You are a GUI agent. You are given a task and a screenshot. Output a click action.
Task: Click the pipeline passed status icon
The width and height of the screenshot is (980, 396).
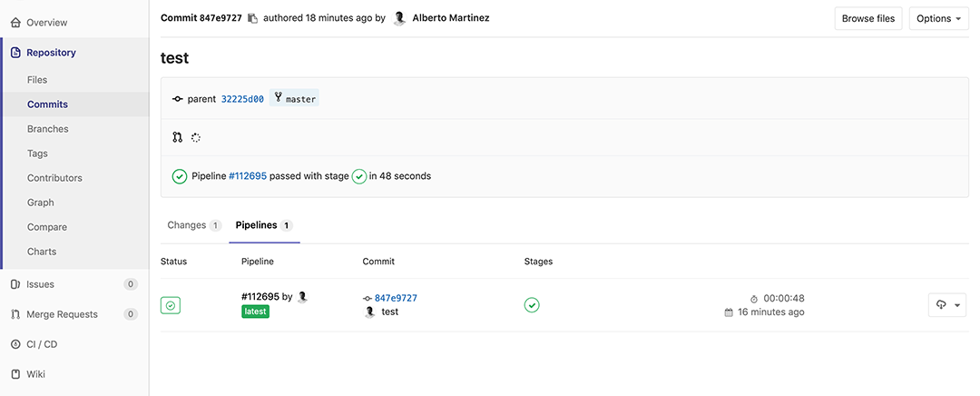[180, 176]
